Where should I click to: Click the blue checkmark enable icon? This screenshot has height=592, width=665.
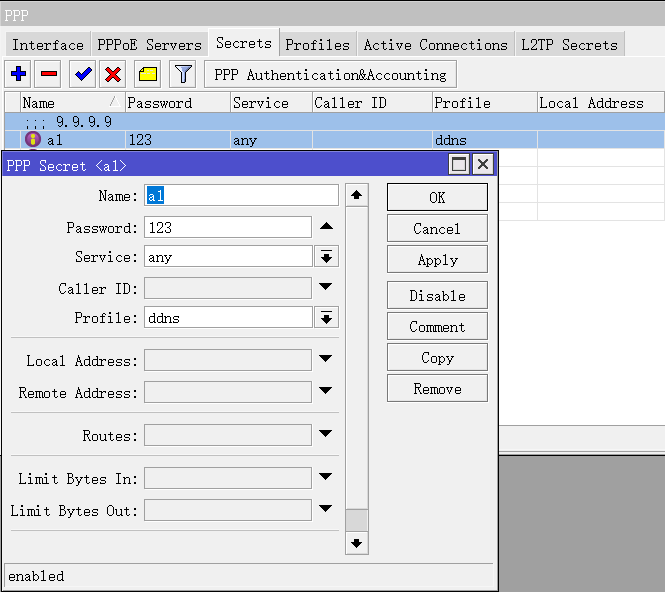coord(84,74)
